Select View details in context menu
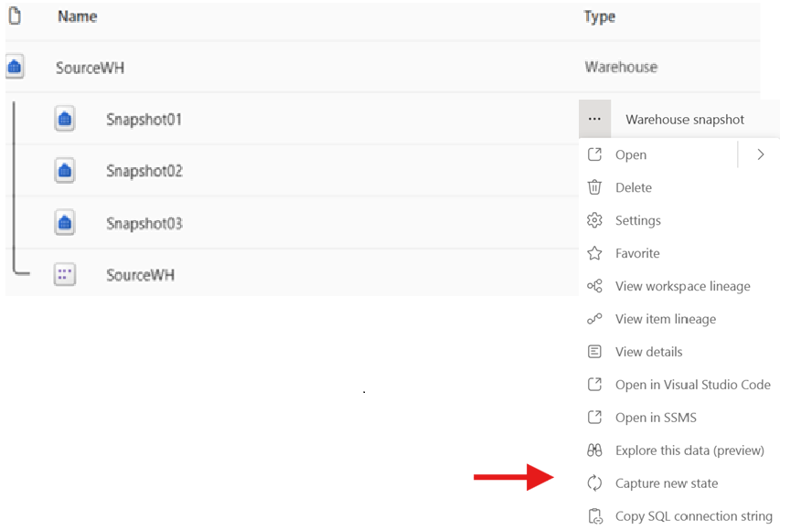 point(648,352)
